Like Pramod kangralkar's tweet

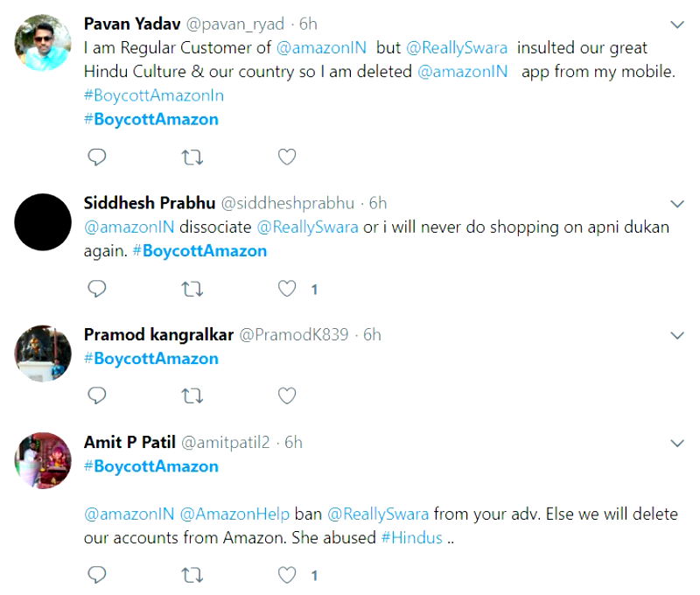click(286, 396)
